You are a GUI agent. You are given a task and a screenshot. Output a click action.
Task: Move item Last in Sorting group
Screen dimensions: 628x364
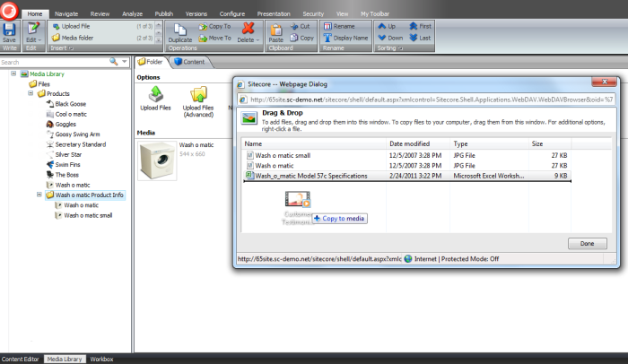click(420, 38)
